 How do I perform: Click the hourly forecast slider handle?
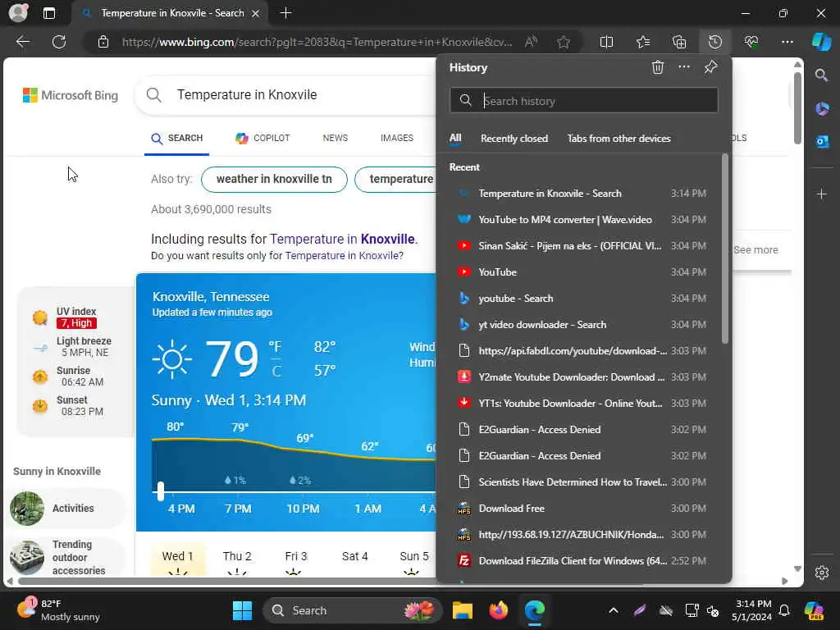pos(160,491)
